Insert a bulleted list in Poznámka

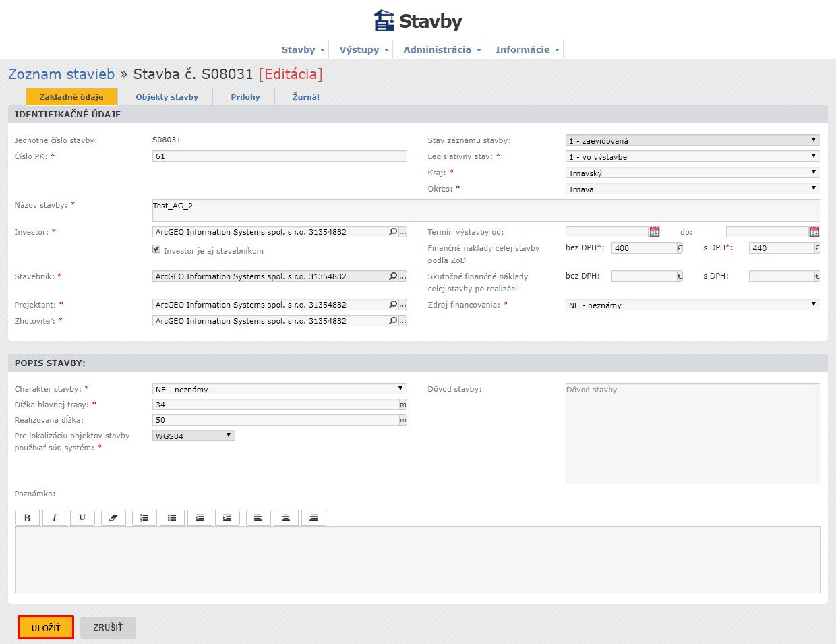(x=172, y=518)
